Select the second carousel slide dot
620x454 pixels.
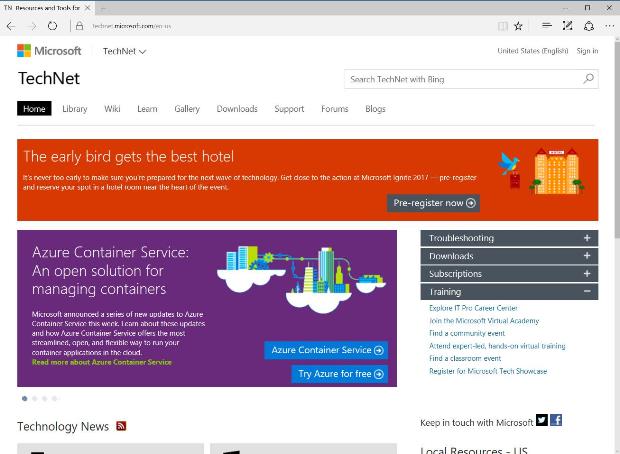coord(35,398)
